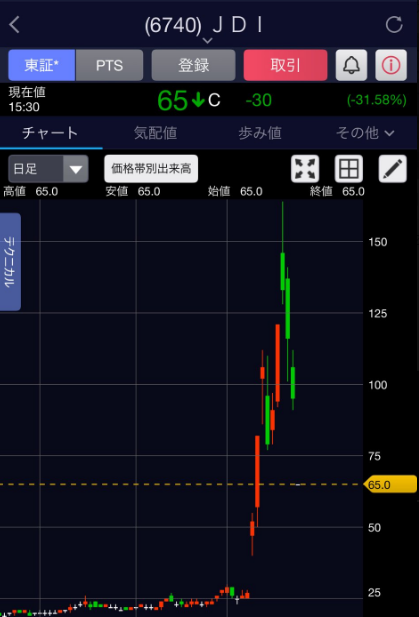The width and height of the screenshot is (419, 617).
Task: Select the pencil drawing tool
Action: pyautogui.click(x=393, y=169)
